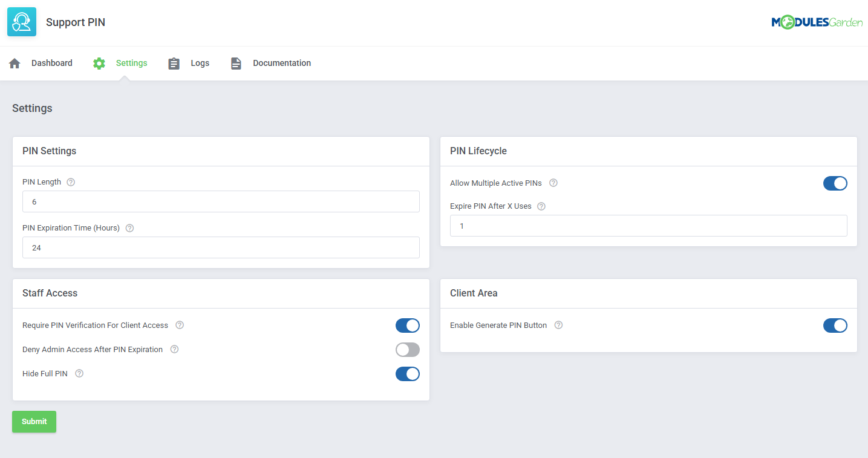Enable Deny Admin Access After PIN Expiration
The image size is (868, 458).
tap(408, 350)
